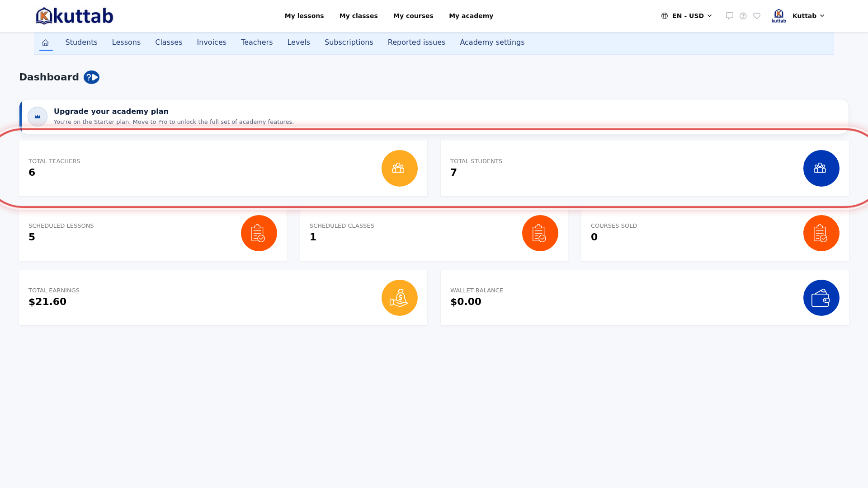Click the scheduled classes value 1

pos(313,237)
